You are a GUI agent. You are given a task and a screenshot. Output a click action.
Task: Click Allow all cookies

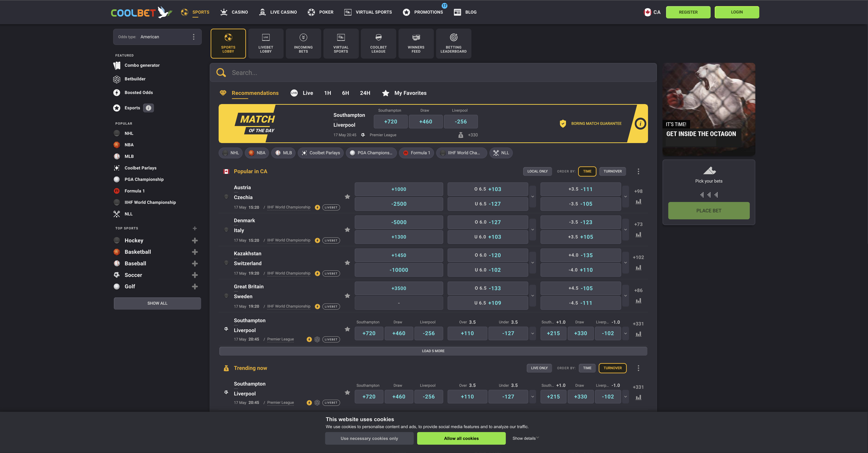[x=461, y=439]
